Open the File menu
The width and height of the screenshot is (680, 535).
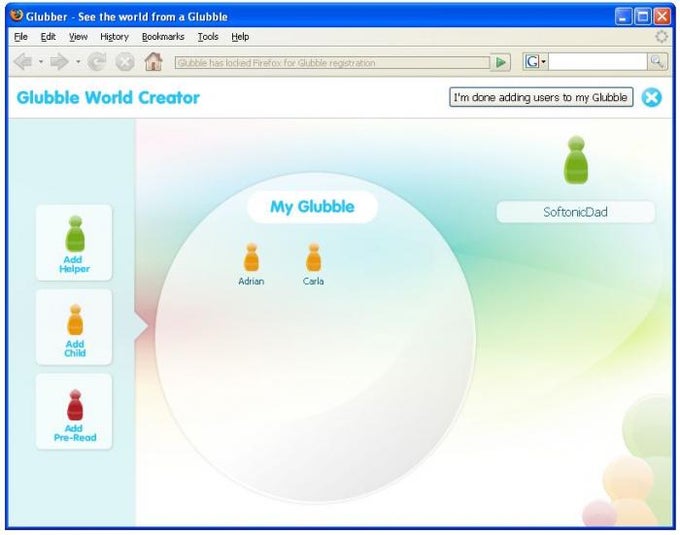click(21, 37)
